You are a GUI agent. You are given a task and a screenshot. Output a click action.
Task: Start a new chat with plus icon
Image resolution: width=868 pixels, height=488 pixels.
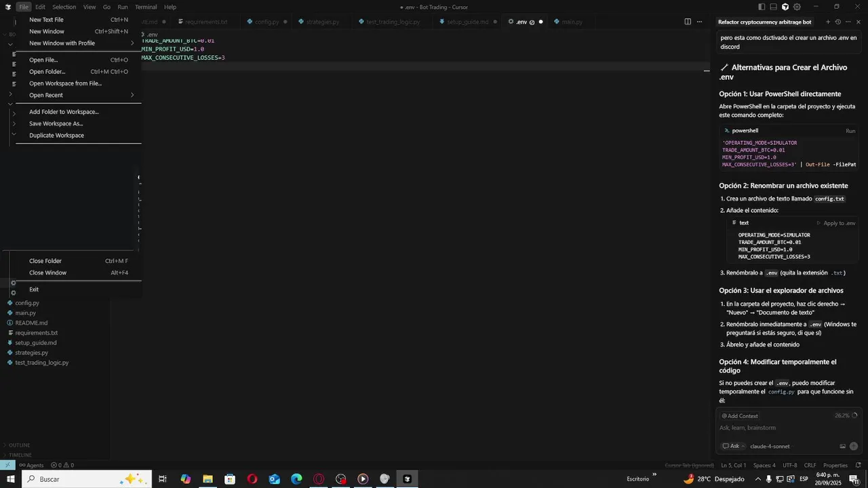[827, 22]
